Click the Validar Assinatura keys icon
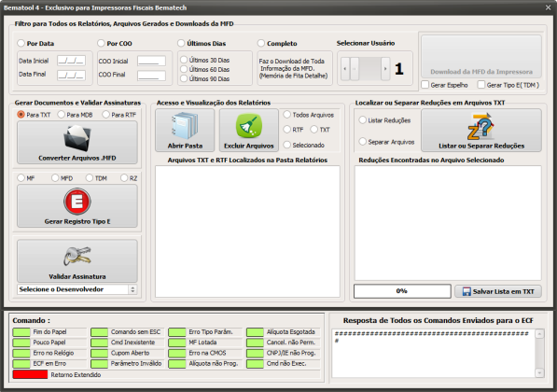Screen dimensions: 557x392 (x=77, y=256)
